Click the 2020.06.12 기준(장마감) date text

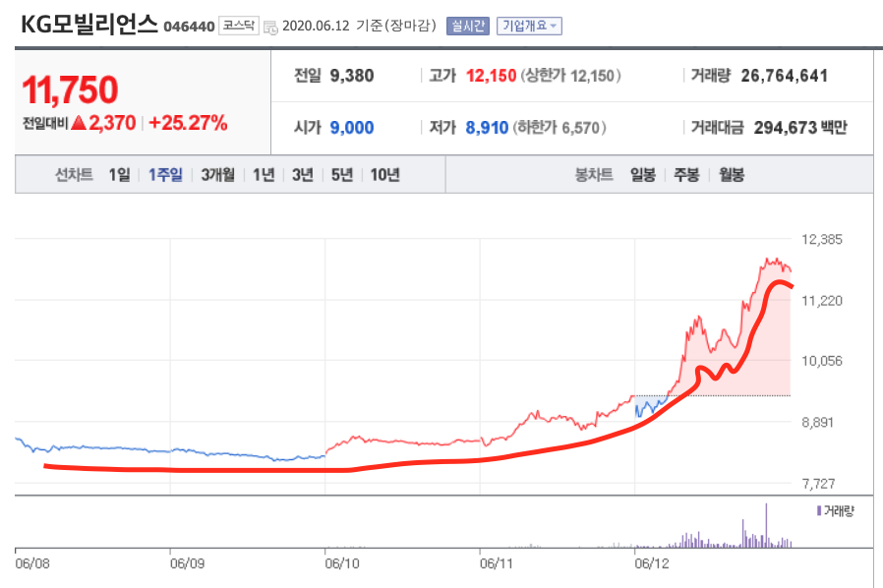[359, 26]
